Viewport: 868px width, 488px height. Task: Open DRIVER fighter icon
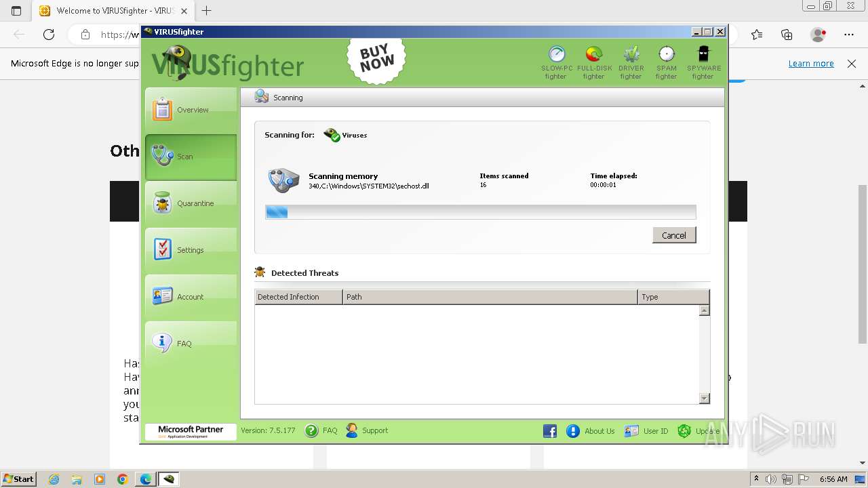(631, 62)
